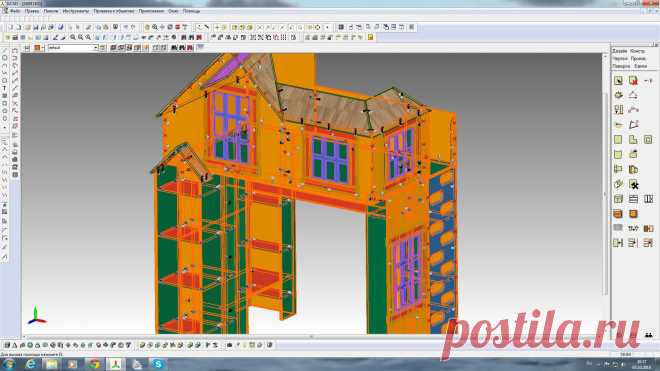This screenshot has width=660, height=371.
Task: Click the viewport vertical scrollbar
Action: pyautogui.click(x=606, y=194)
